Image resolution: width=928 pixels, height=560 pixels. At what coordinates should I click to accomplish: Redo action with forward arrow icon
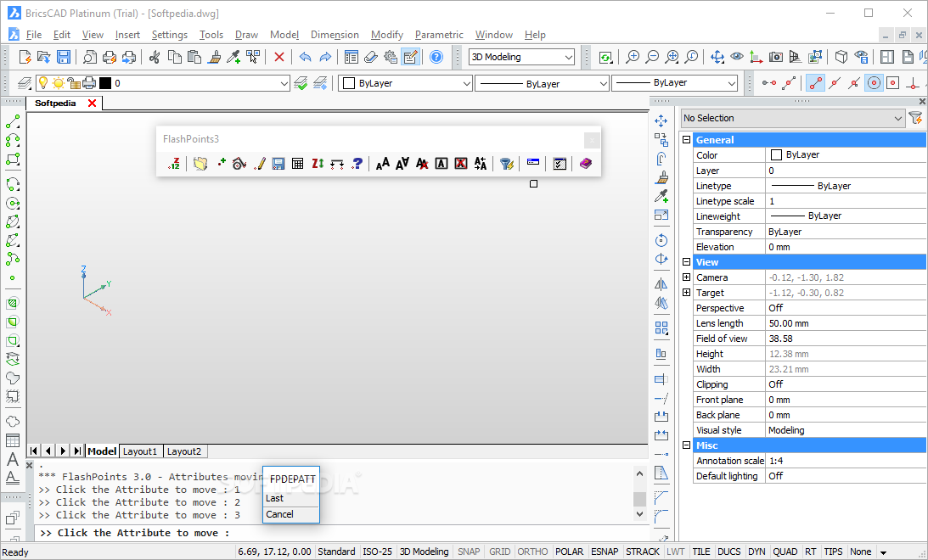(325, 57)
